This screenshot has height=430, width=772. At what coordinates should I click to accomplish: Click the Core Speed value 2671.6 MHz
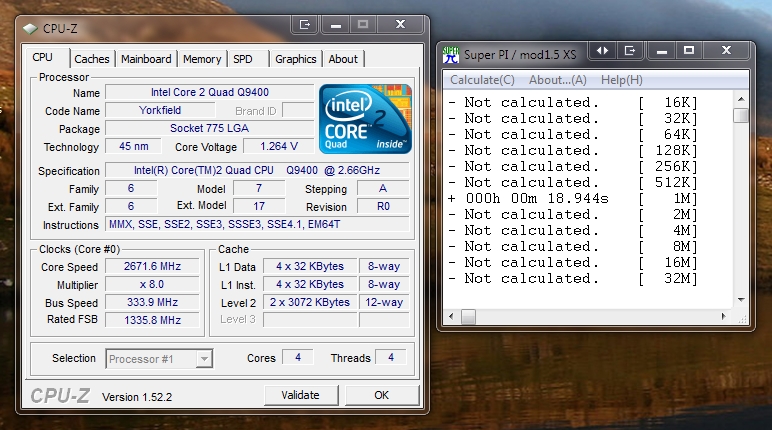(153, 266)
